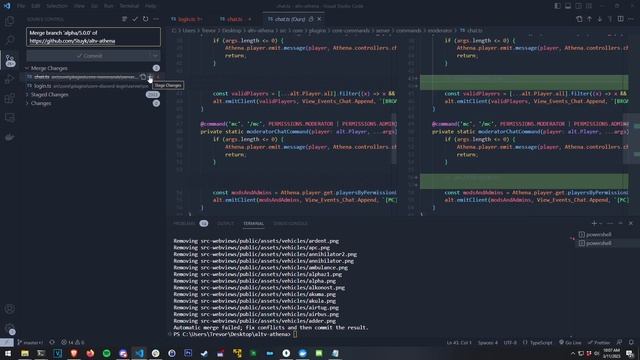
Task: Go to previous change with up arrow
Action: pos(589,19)
